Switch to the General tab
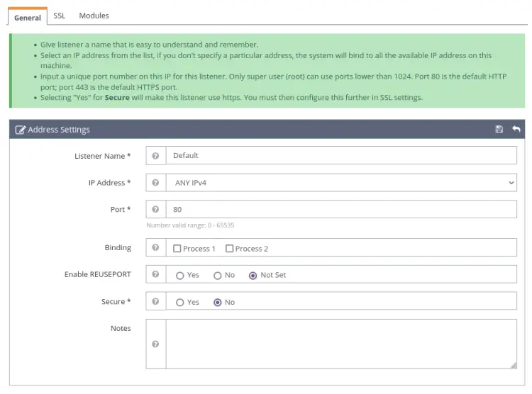Image resolution: width=532 pixels, height=394 pixels. pos(28,18)
